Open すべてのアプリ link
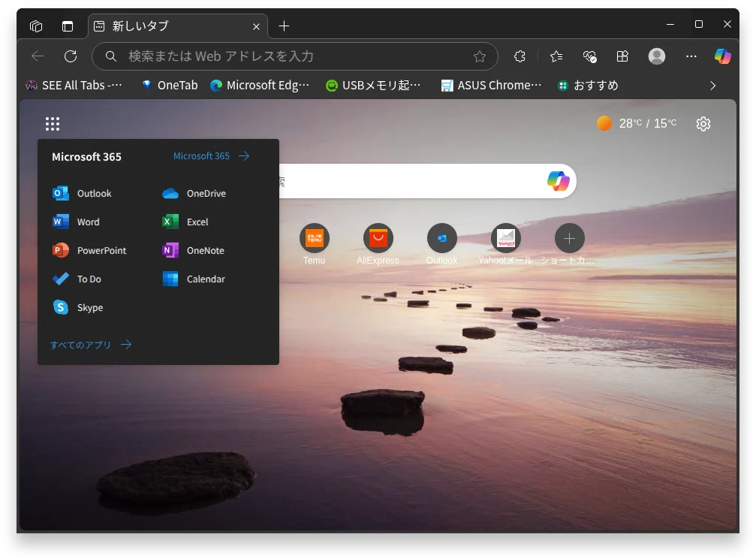This screenshot has height=558, width=756. coord(91,345)
